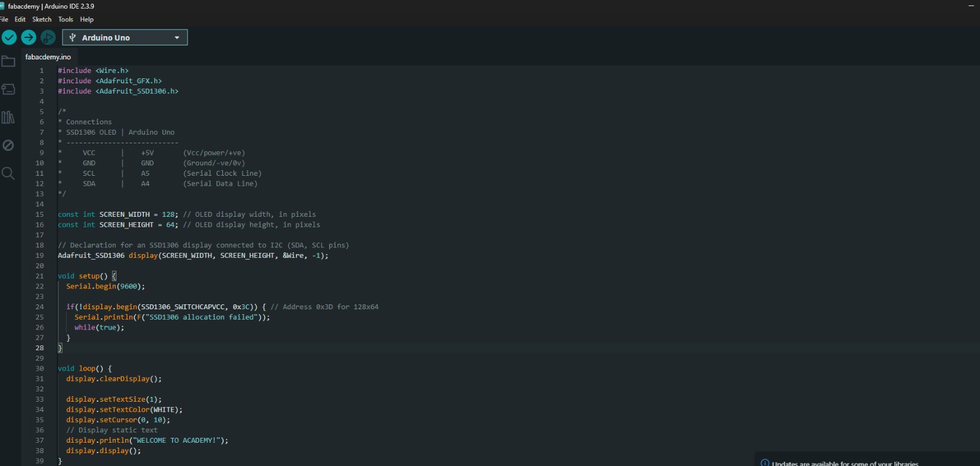Click the #include <Adafruit_GFX.h> line

pos(110,81)
